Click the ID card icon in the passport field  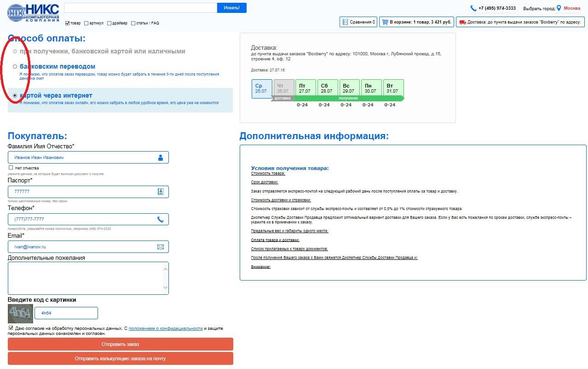click(x=161, y=191)
